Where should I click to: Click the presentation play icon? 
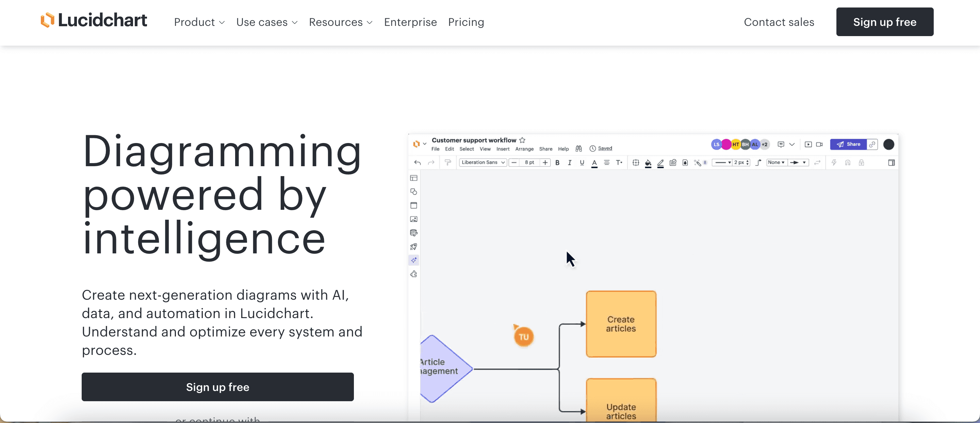(808, 144)
